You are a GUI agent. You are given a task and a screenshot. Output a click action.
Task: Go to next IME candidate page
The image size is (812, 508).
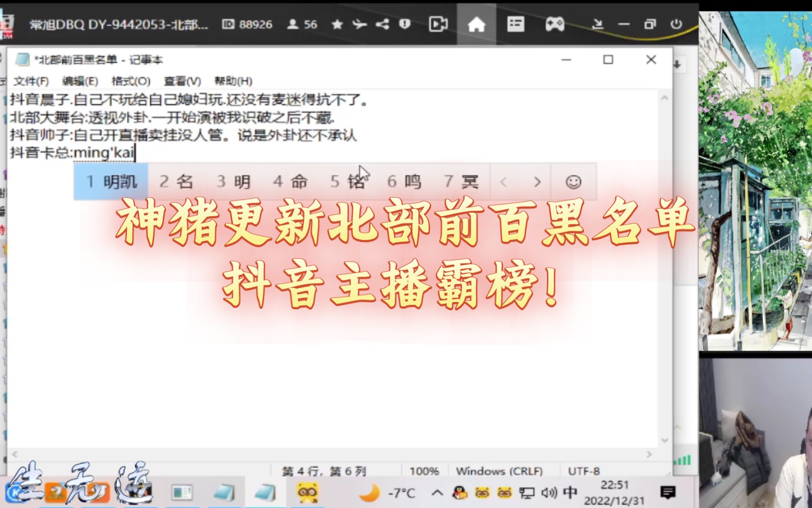pyautogui.click(x=537, y=182)
